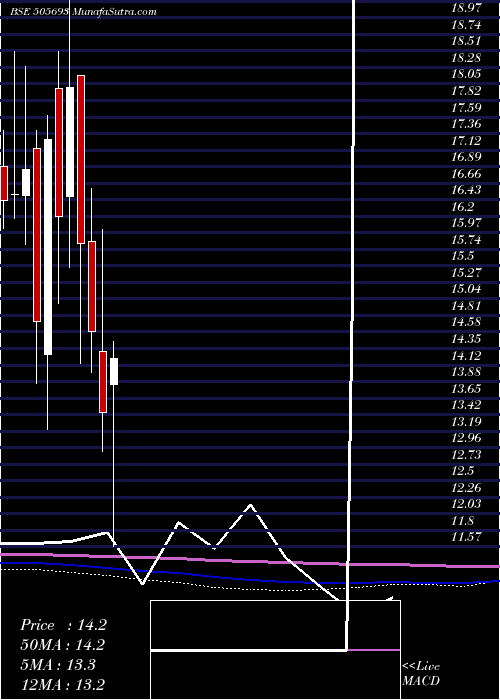Click the 50MA : 14.2 readout
This screenshot has height=700, width=500.
(62, 645)
